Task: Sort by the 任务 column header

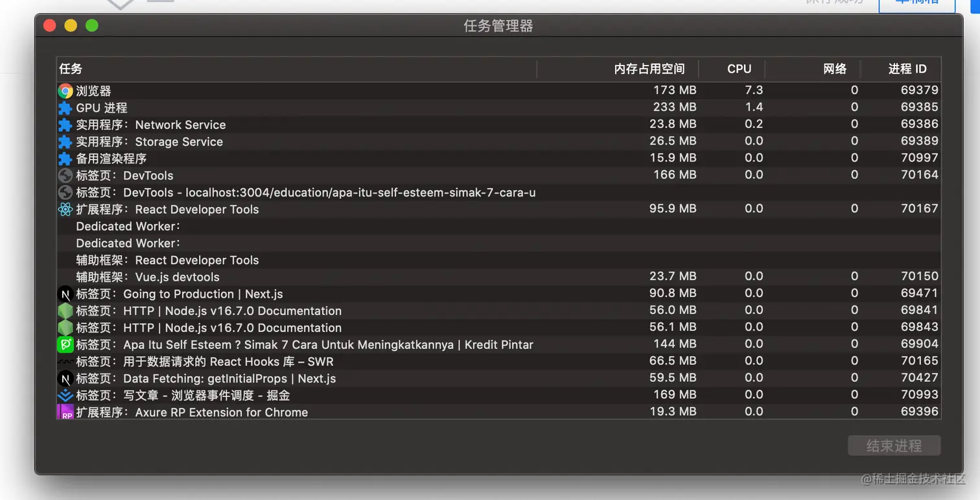Action: pyautogui.click(x=297, y=69)
